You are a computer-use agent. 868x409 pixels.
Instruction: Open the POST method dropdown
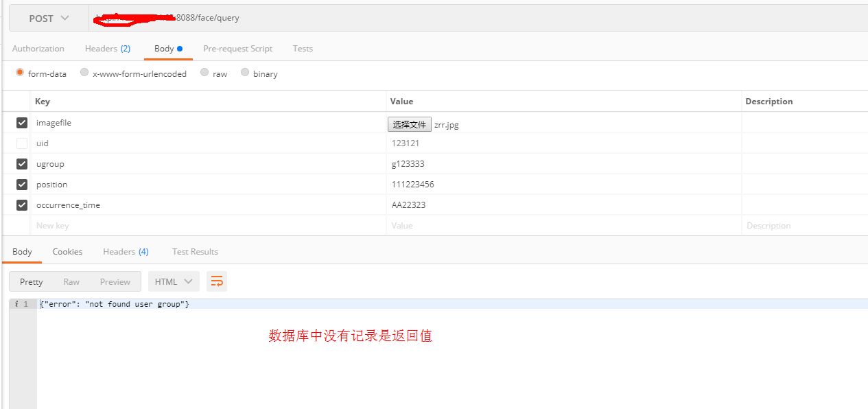pos(49,19)
